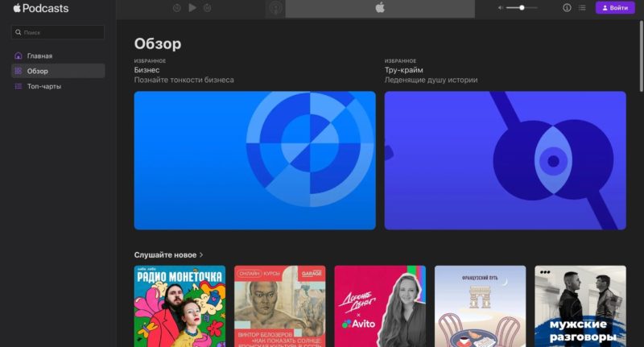Click the podcast artwork placeholder icon

275,9
